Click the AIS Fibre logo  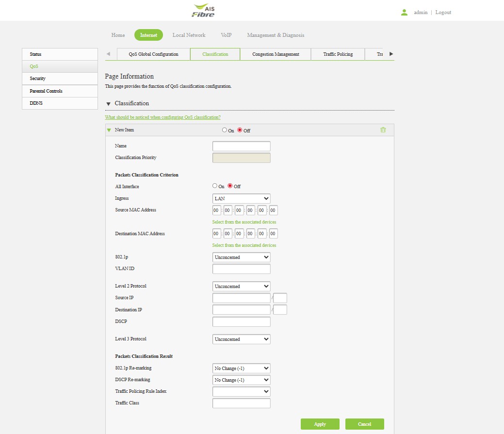[x=203, y=10]
